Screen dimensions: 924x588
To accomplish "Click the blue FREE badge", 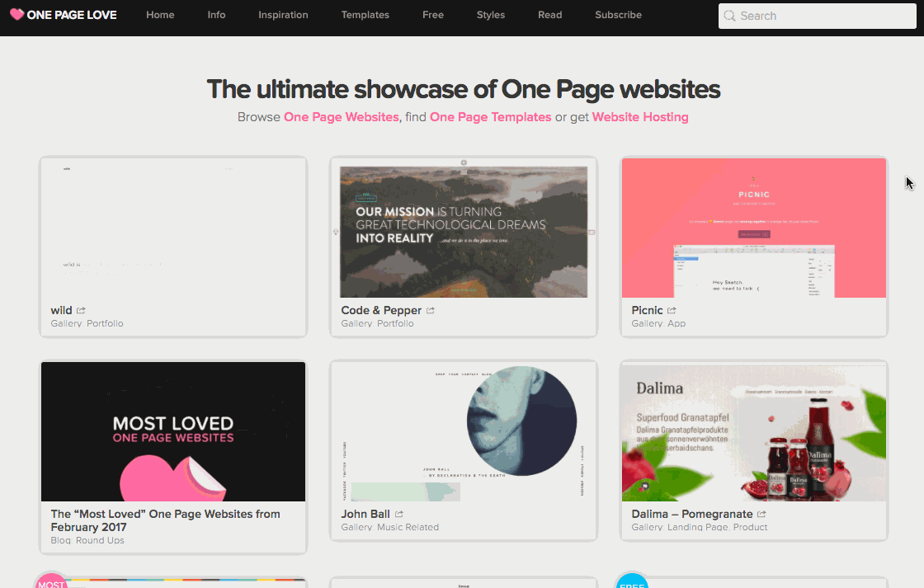I will pyautogui.click(x=632, y=581).
